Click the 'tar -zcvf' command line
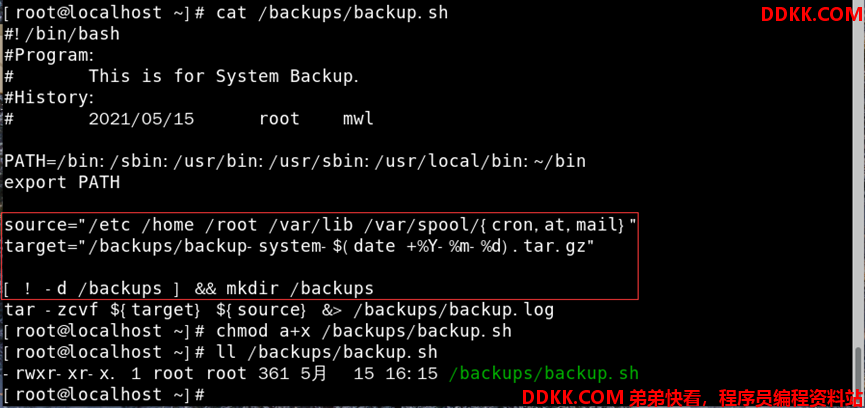 pos(279,310)
